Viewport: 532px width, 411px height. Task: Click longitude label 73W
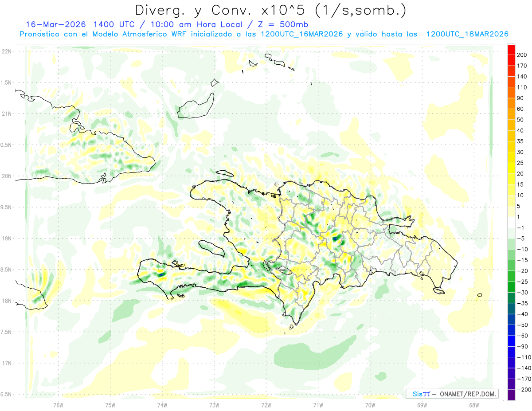click(214, 405)
